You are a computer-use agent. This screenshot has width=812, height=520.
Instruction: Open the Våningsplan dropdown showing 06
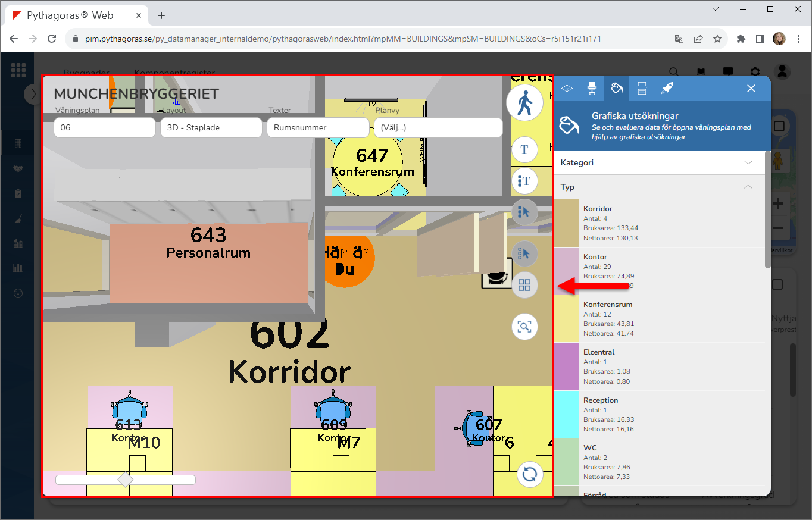[x=105, y=127]
